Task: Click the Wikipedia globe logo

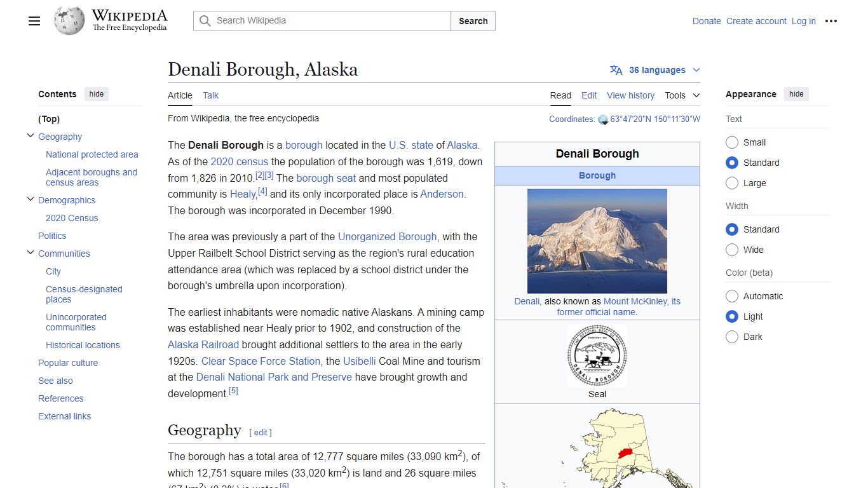Action: (69, 21)
